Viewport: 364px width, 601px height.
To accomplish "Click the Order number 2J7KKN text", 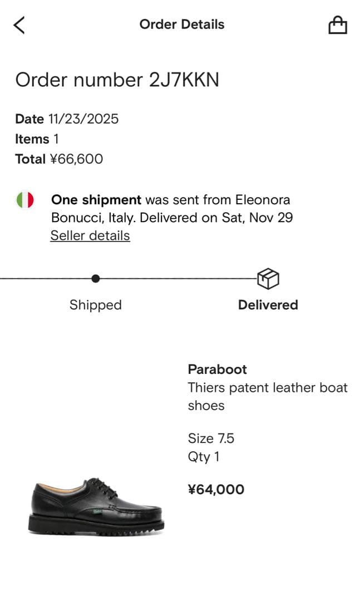I will [x=117, y=80].
